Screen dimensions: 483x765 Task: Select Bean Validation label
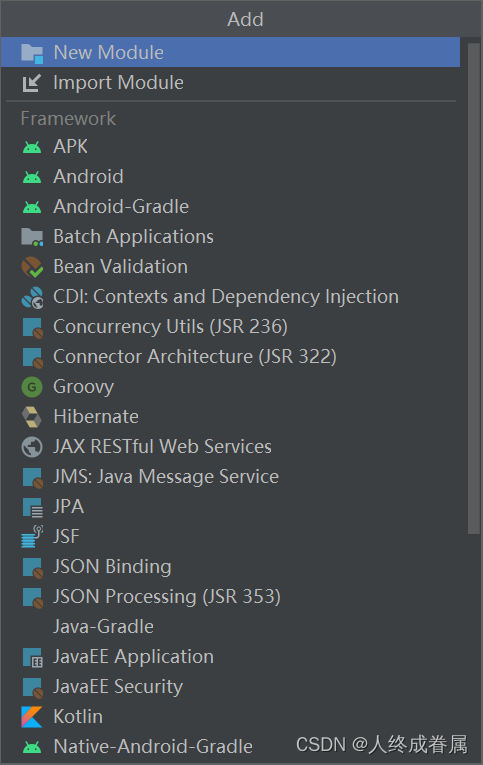121,267
